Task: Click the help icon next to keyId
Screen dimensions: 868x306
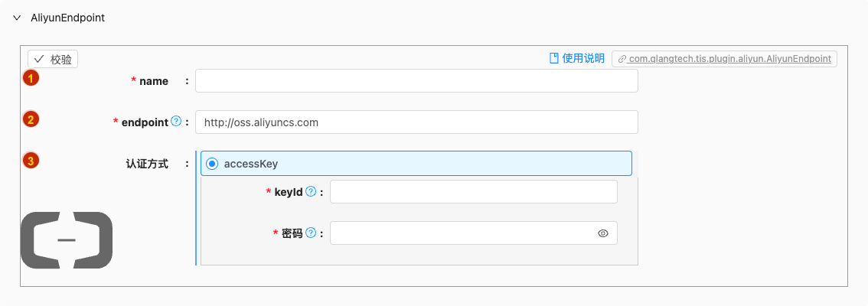Action: point(311,191)
